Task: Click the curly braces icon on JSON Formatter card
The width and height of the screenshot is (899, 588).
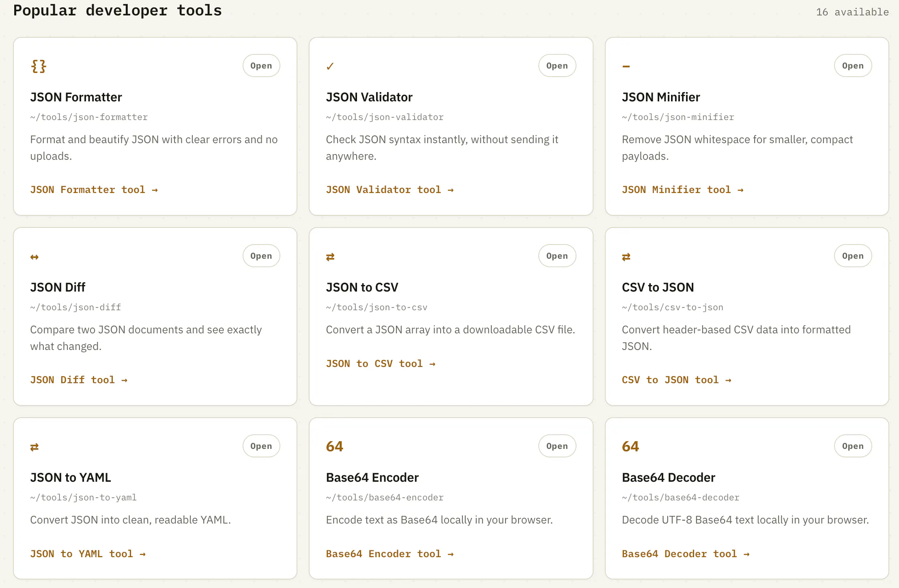Action: pos(39,66)
